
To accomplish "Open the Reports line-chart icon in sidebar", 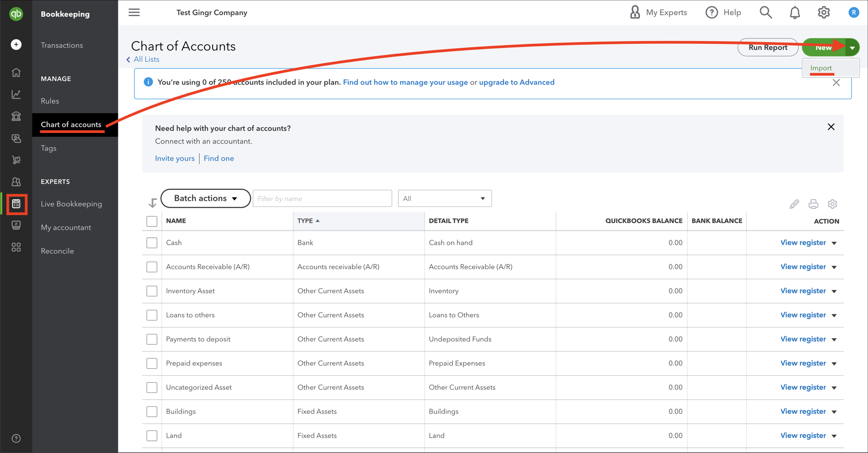I will [16, 94].
